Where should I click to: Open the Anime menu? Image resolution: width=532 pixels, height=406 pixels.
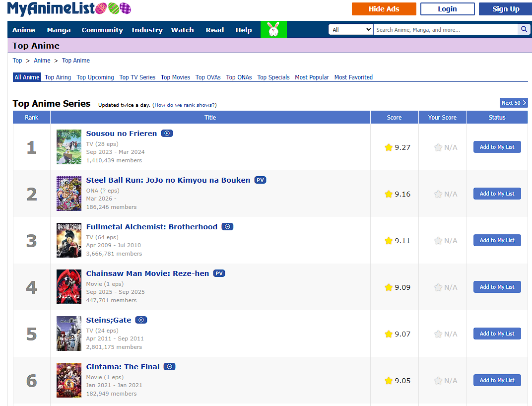(x=24, y=30)
